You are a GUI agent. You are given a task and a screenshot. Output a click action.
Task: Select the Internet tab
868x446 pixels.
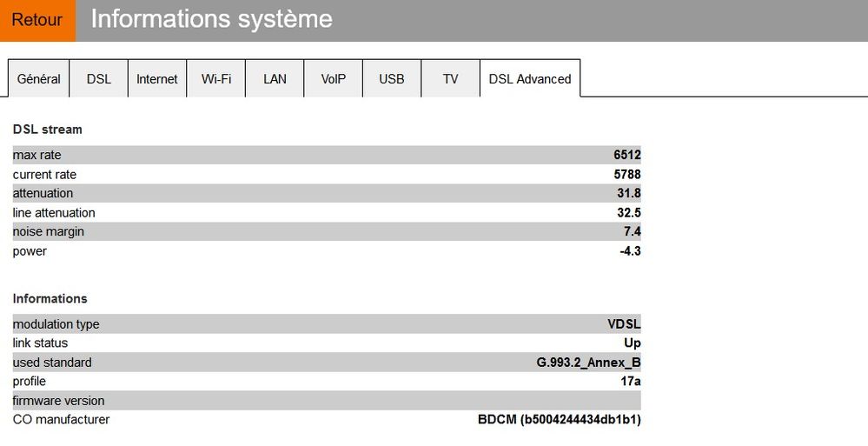point(157,79)
